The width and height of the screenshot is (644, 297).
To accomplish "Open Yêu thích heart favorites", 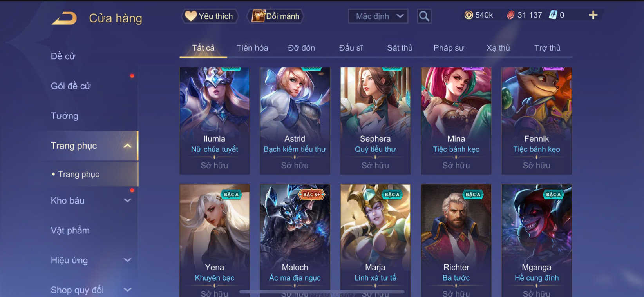I will [x=210, y=16].
